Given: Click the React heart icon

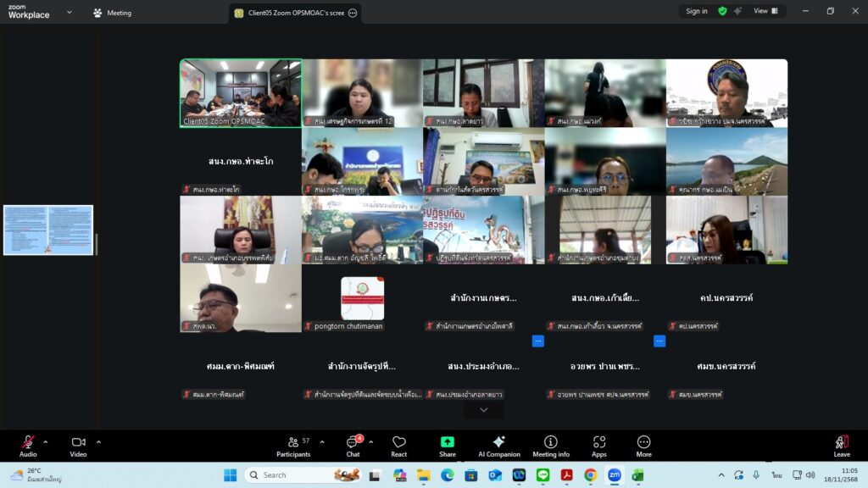Looking at the screenshot, I should (x=398, y=446).
